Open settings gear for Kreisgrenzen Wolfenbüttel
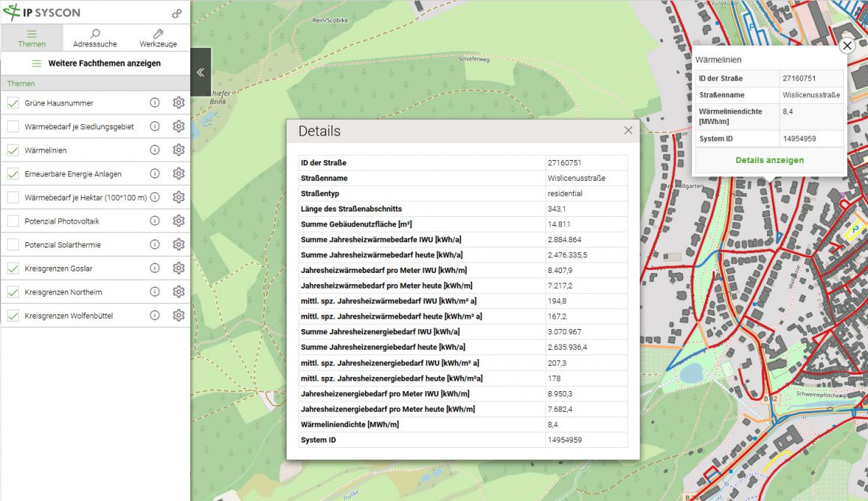 [178, 316]
